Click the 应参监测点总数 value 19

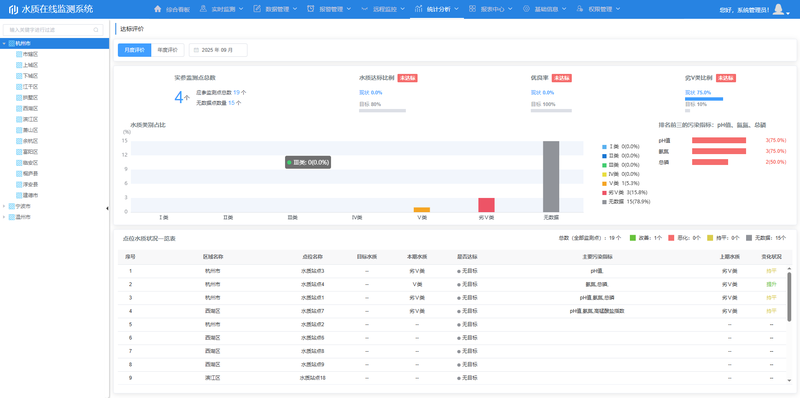236,93
